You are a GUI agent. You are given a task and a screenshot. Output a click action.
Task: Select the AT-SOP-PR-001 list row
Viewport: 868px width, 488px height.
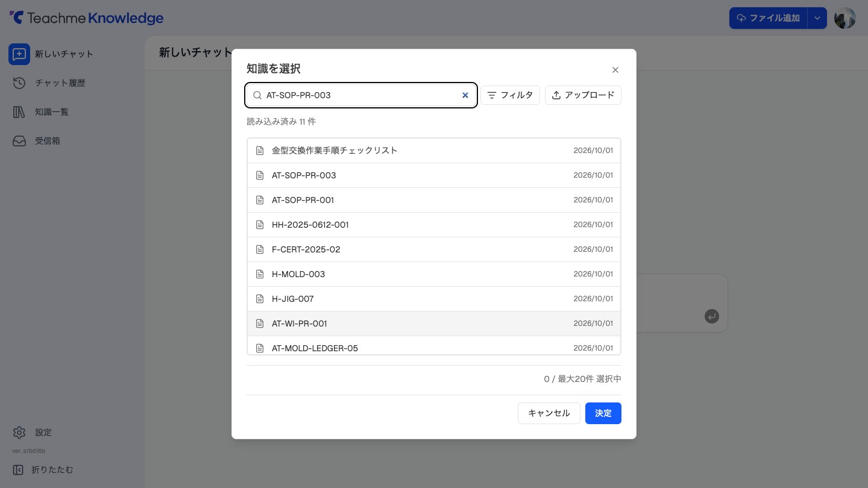tap(434, 200)
